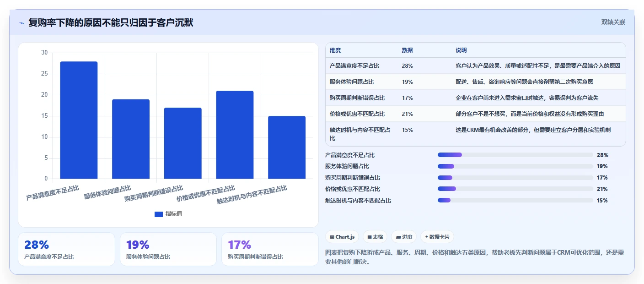This screenshot has width=644, height=284.
Task: Click the progress list label 价格或优惠不匹配占比
Action: 353,189
